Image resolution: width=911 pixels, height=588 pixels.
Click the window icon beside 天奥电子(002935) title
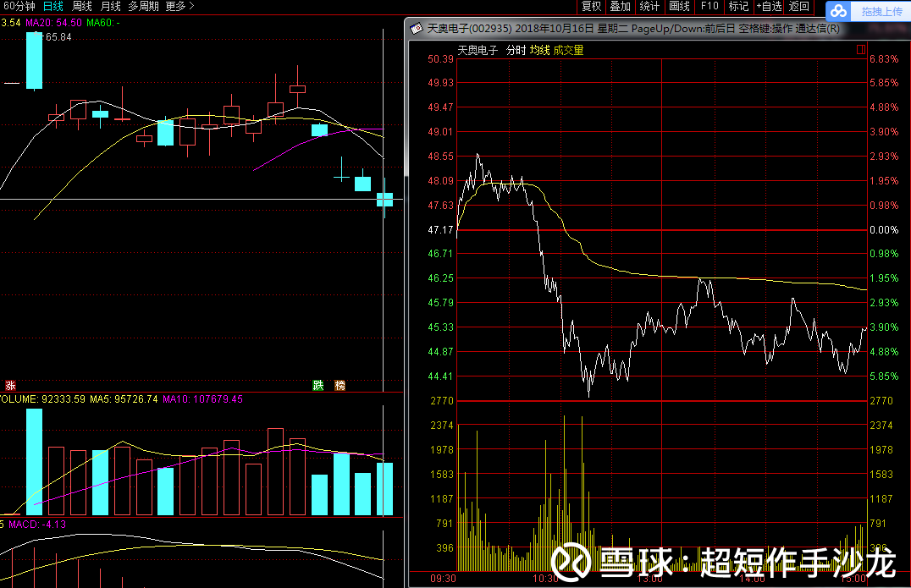[x=416, y=29]
